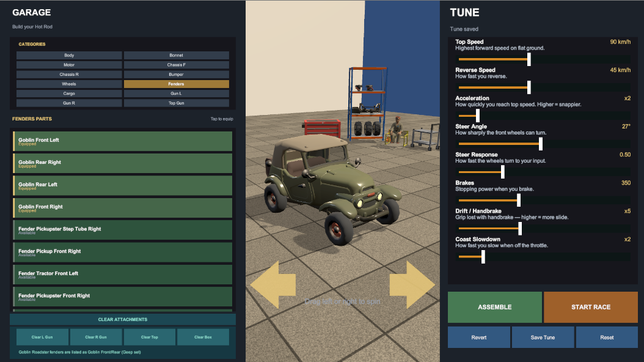Start the race
Viewport: 644px width, 362px height.
(591, 307)
